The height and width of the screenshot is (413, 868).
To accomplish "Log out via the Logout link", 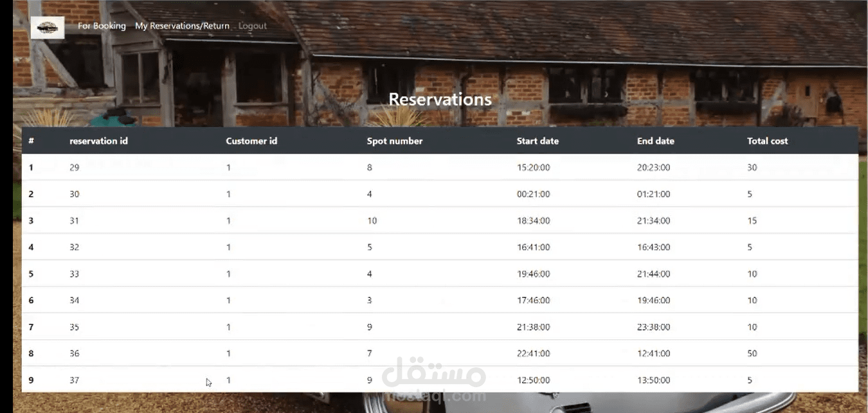I will pos(253,26).
